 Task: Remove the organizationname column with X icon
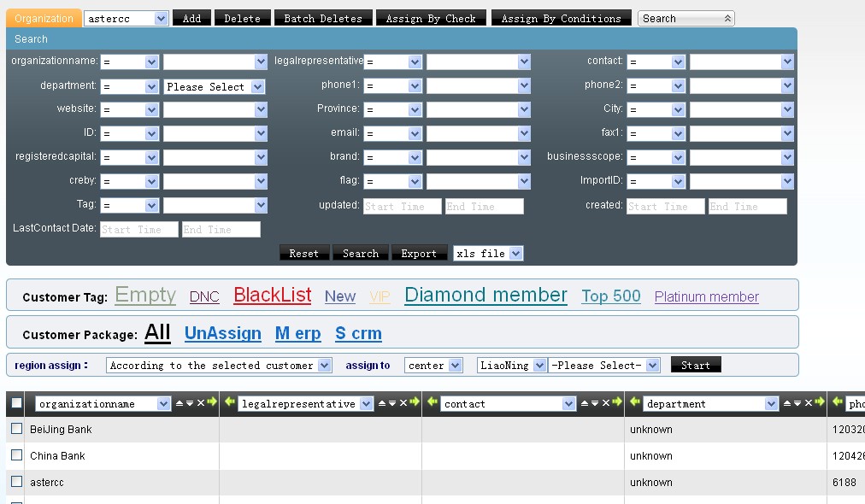(x=201, y=403)
